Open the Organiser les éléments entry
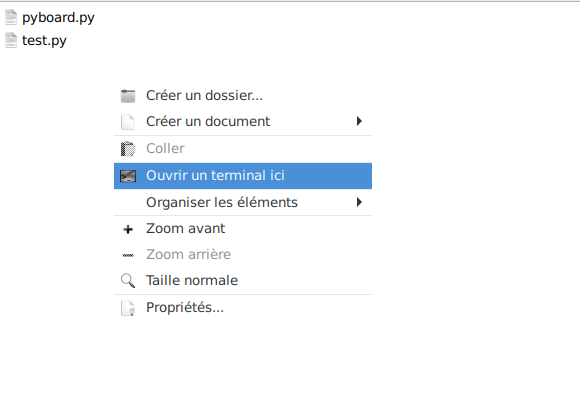Screen dimensions: 580x408 (x=243, y=202)
